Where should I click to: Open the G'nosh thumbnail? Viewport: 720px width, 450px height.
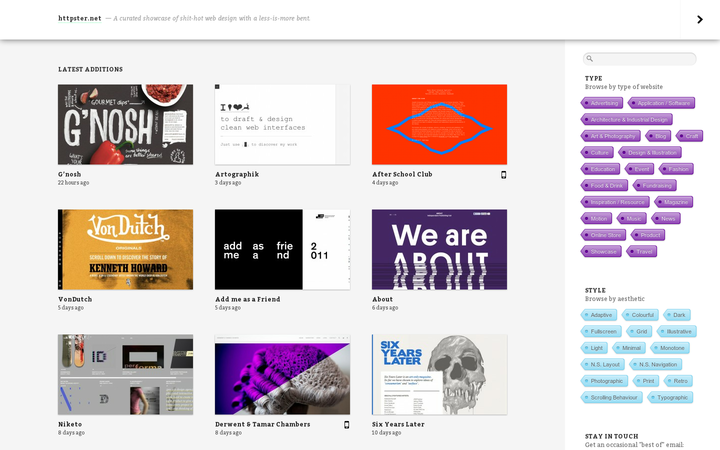[x=125, y=124]
